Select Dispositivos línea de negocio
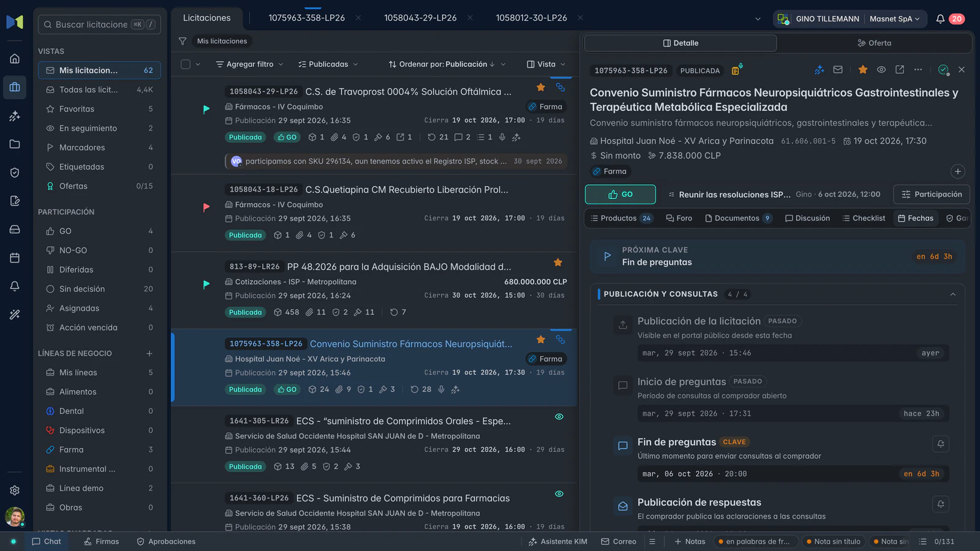This screenshot has height=551, width=980. click(99, 430)
